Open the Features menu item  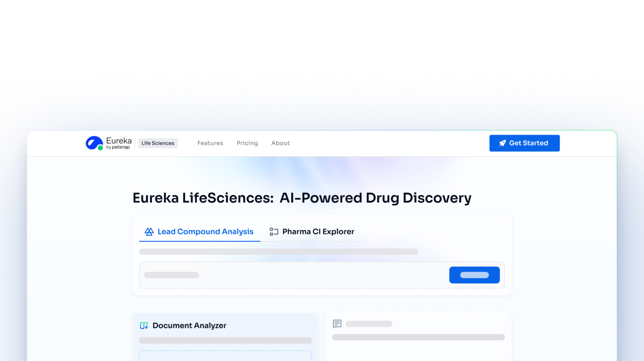(210, 143)
